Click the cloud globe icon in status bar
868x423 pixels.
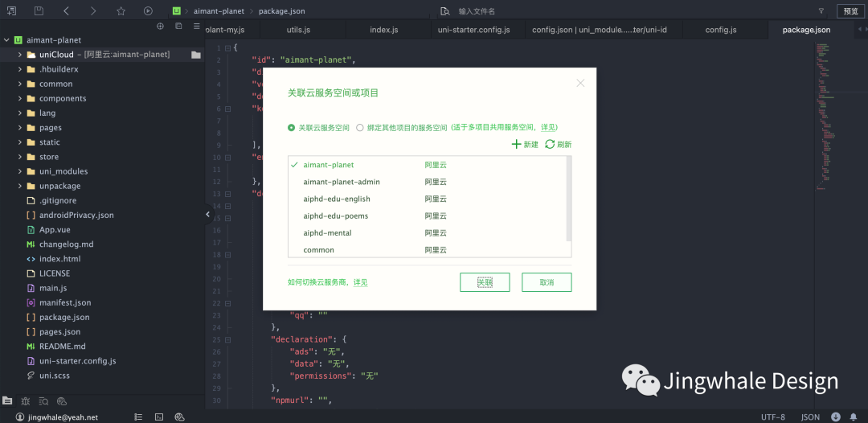(x=179, y=417)
